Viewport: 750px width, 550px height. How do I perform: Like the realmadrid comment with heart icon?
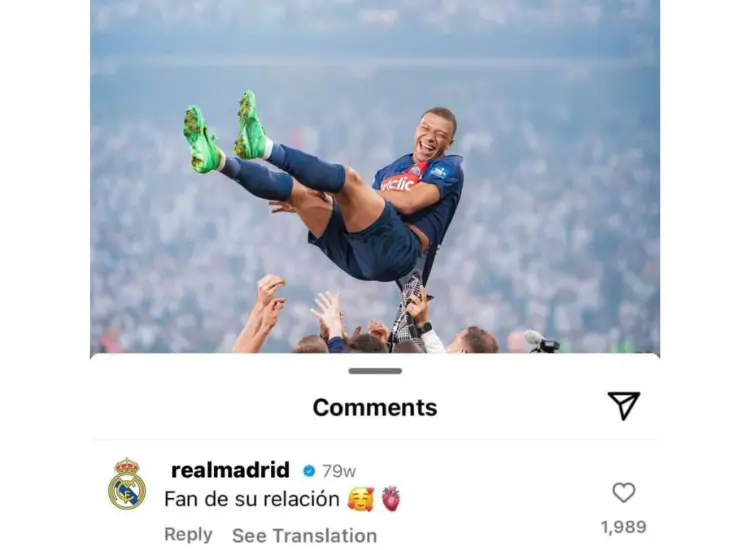(624, 493)
